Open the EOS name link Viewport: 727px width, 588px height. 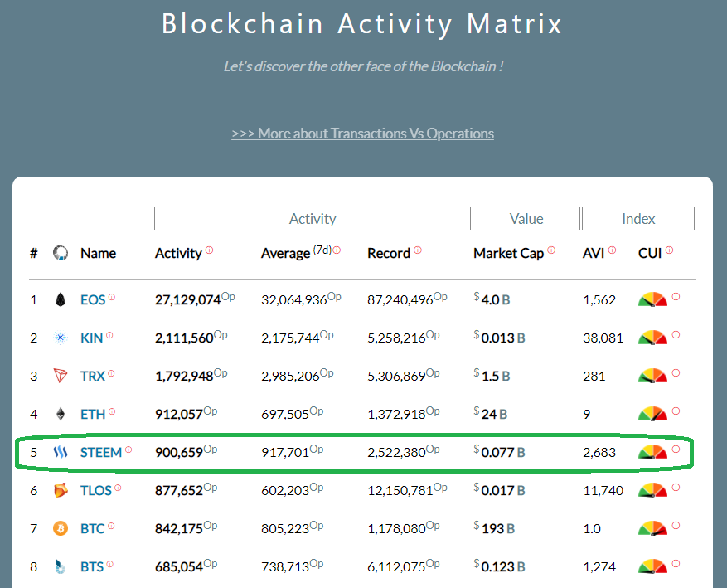pyautogui.click(x=93, y=299)
